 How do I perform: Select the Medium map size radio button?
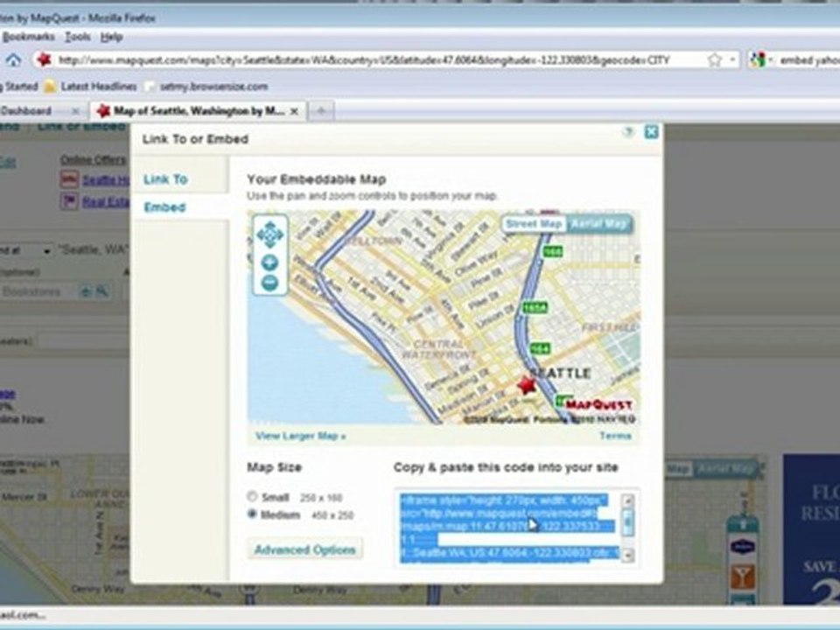pyautogui.click(x=252, y=514)
